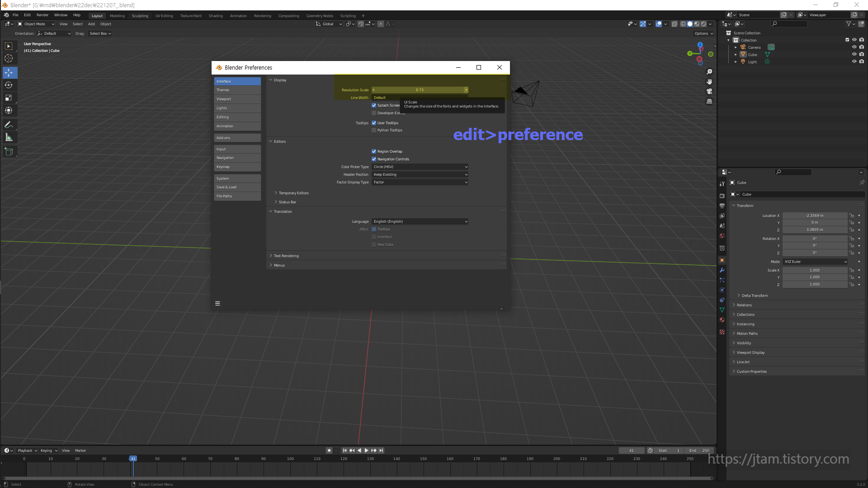Open the Render menu
The image size is (868, 488).
(42, 15)
